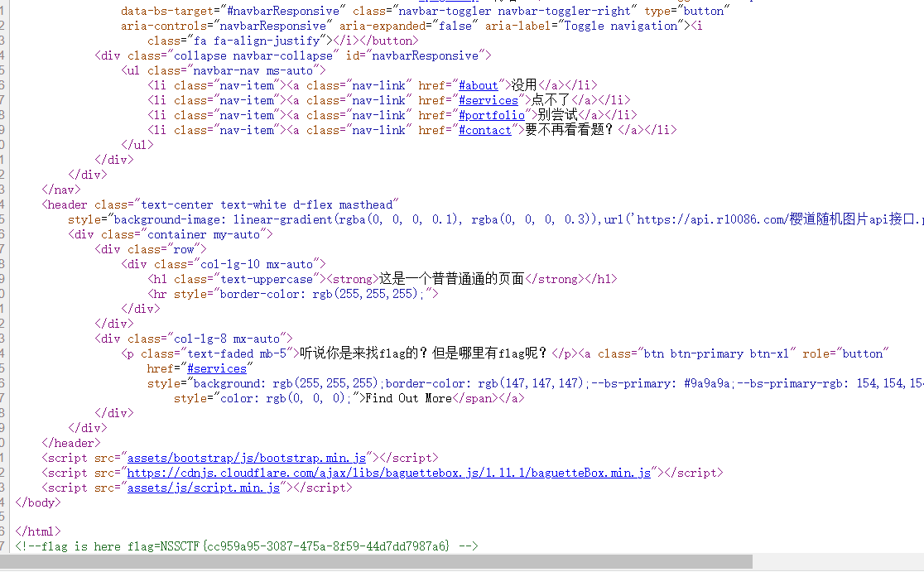
Task: Click the 'Find Out More' text
Action: pos(408,398)
